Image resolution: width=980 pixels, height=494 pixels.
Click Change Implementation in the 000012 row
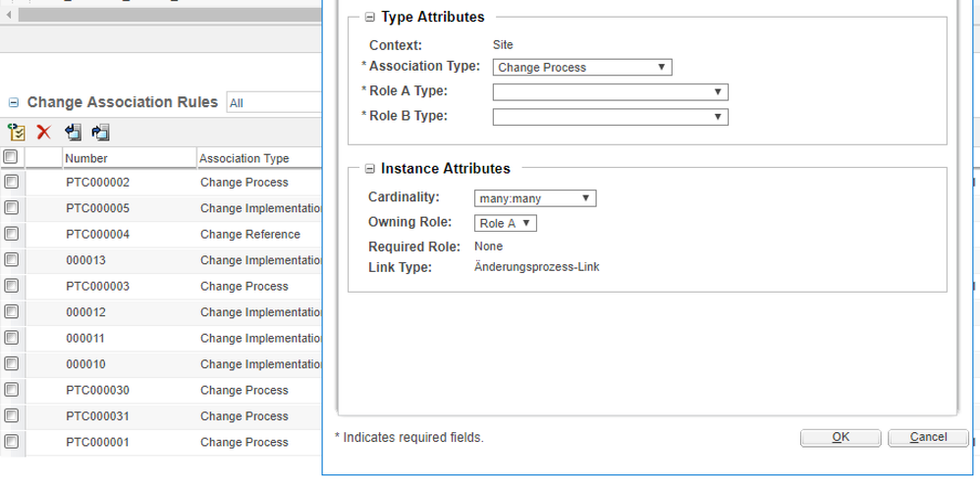coord(261,312)
